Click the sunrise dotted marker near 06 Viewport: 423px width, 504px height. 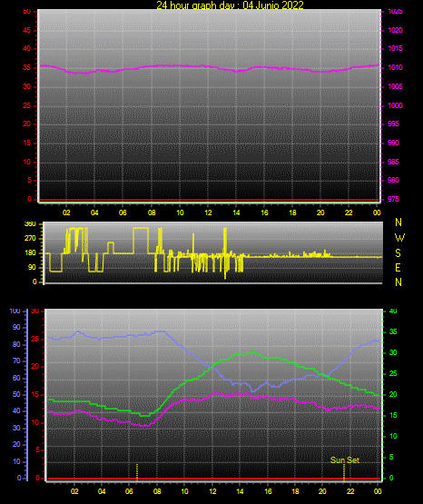click(x=137, y=472)
